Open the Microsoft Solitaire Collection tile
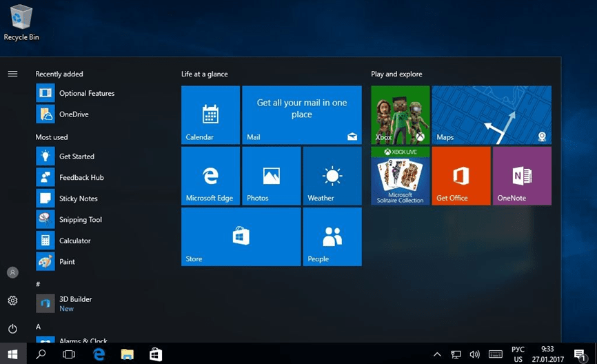 pos(400,176)
